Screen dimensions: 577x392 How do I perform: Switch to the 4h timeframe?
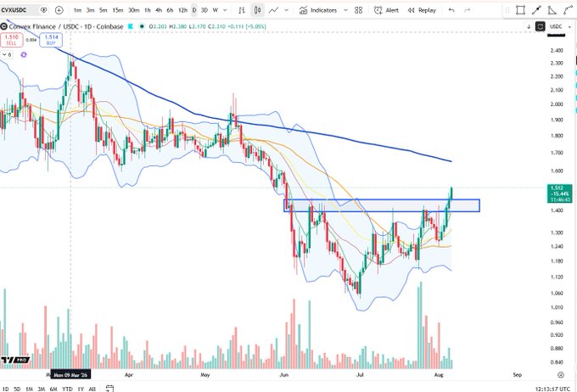159,10
